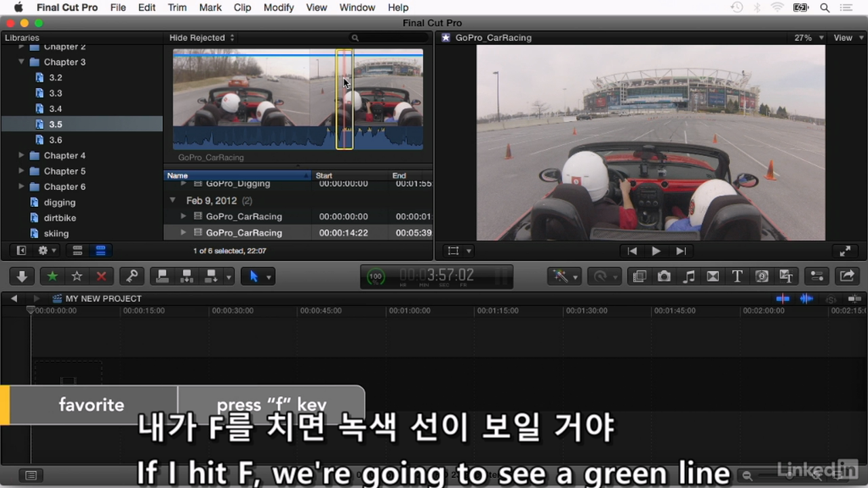Image resolution: width=868 pixels, height=488 pixels.
Task: Open the Wi-Fi status menu
Action: pos(777,7)
